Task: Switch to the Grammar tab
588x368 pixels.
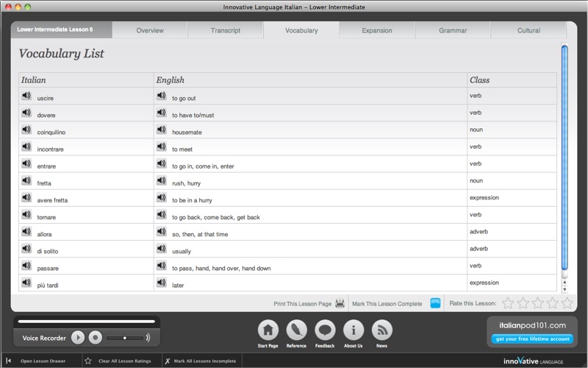Action: (x=453, y=30)
